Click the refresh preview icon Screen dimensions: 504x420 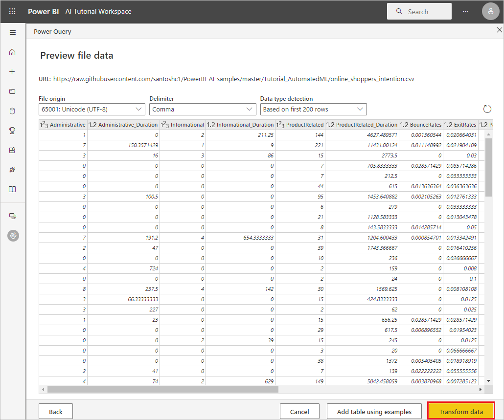(x=487, y=109)
